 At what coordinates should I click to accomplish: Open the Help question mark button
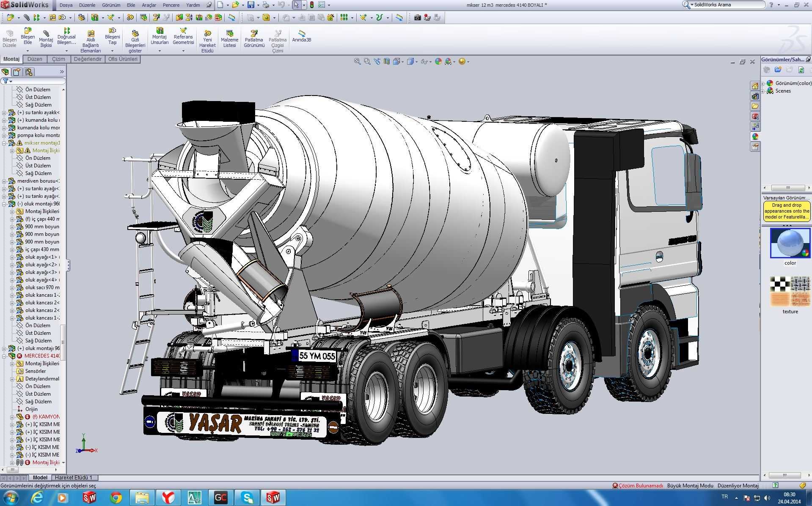click(771, 5)
